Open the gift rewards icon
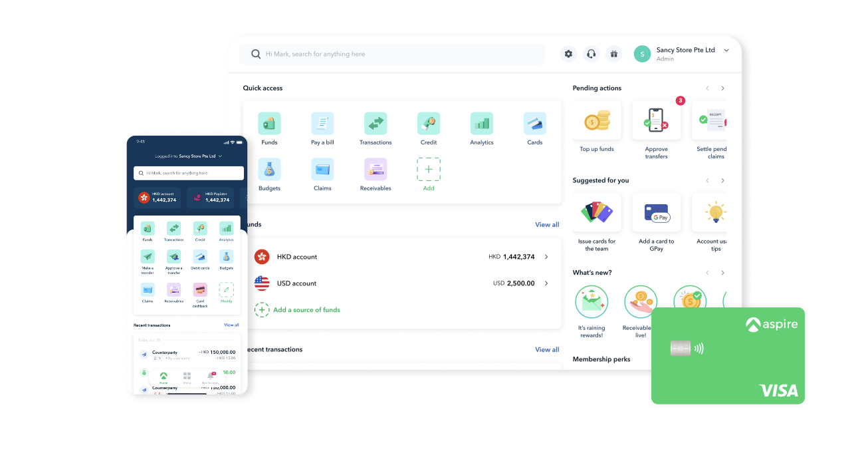Viewport: 868px width, 467px height. click(613, 54)
